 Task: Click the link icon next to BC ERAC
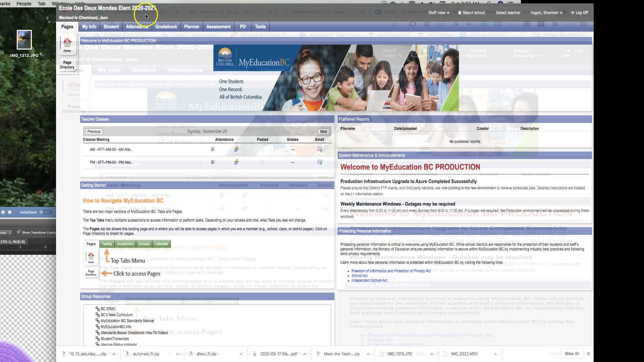[x=98, y=309]
